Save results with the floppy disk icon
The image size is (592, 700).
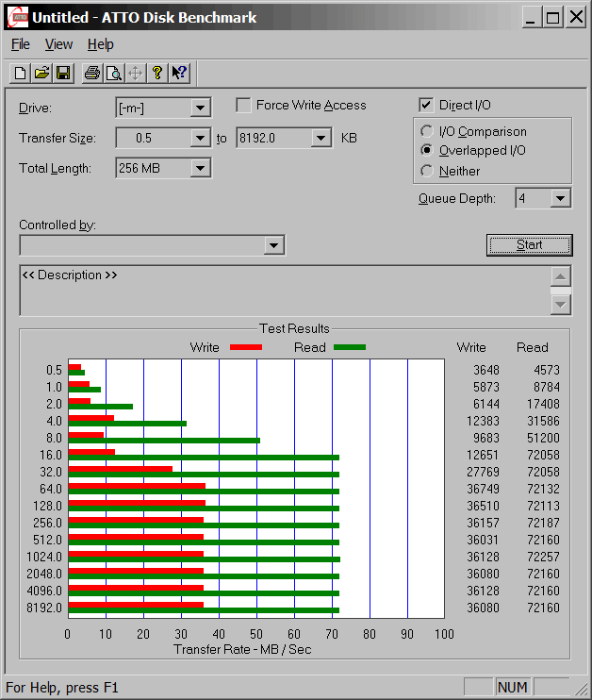[63, 73]
